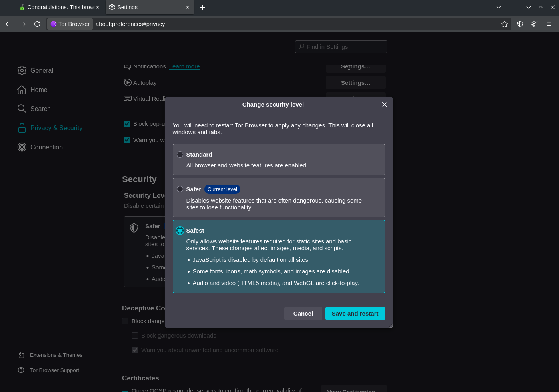
Task: Click the Autoplay icon in permissions
Action: click(x=128, y=82)
